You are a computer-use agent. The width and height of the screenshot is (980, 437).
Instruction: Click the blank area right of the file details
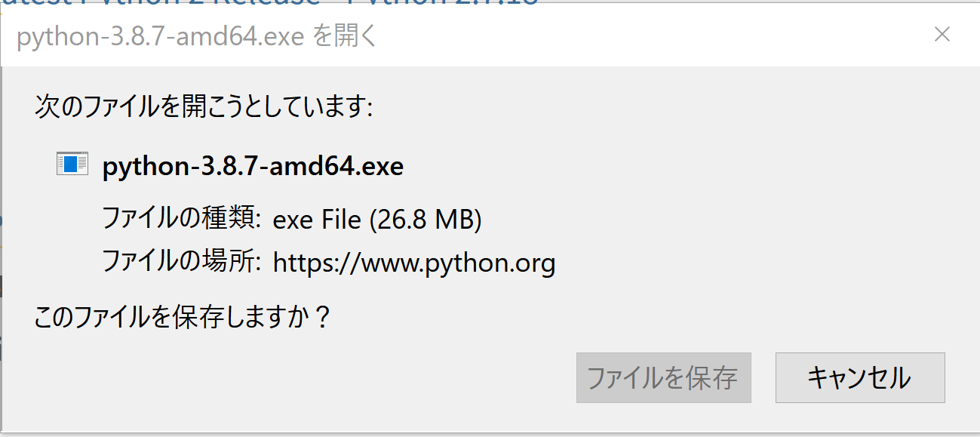754,219
